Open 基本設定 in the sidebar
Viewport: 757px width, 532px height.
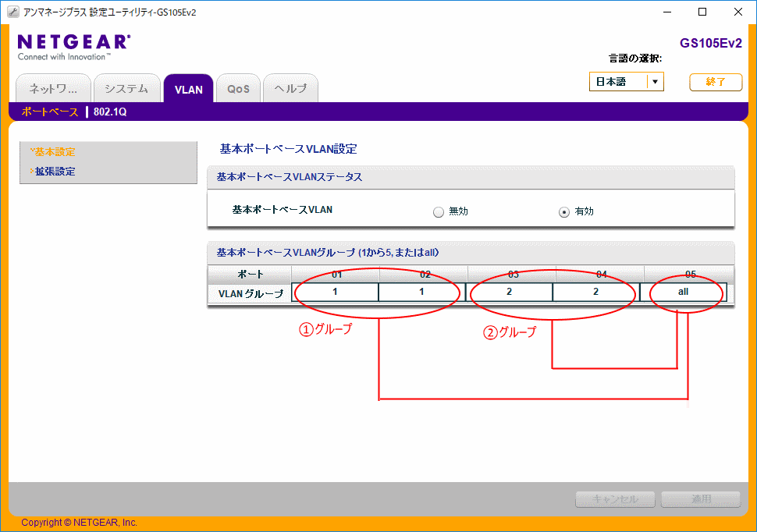(x=55, y=152)
